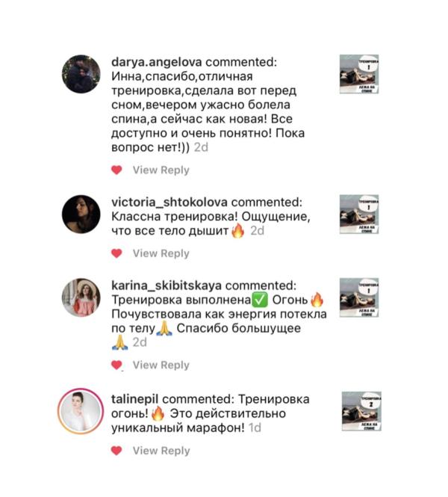Open post thumbnail beside victoria_shtokolova's comment

coord(359,214)
